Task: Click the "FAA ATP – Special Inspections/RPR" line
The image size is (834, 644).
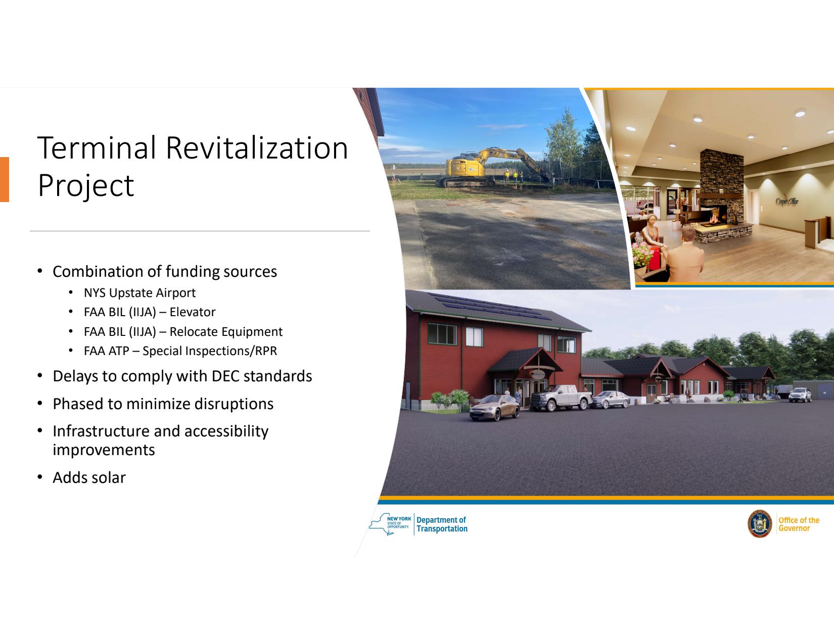Action: [180, 351]
